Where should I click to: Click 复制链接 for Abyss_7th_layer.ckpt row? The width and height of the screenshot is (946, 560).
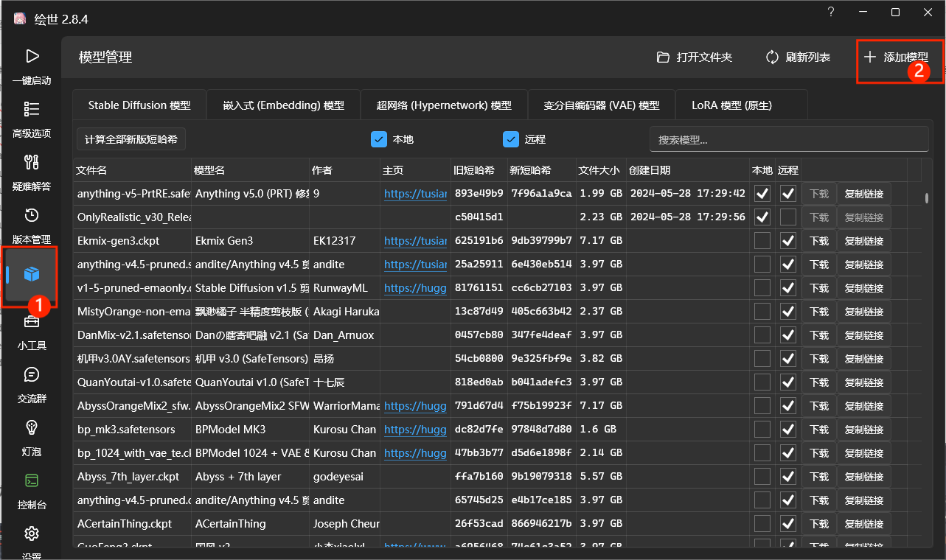tap(864, 477)
